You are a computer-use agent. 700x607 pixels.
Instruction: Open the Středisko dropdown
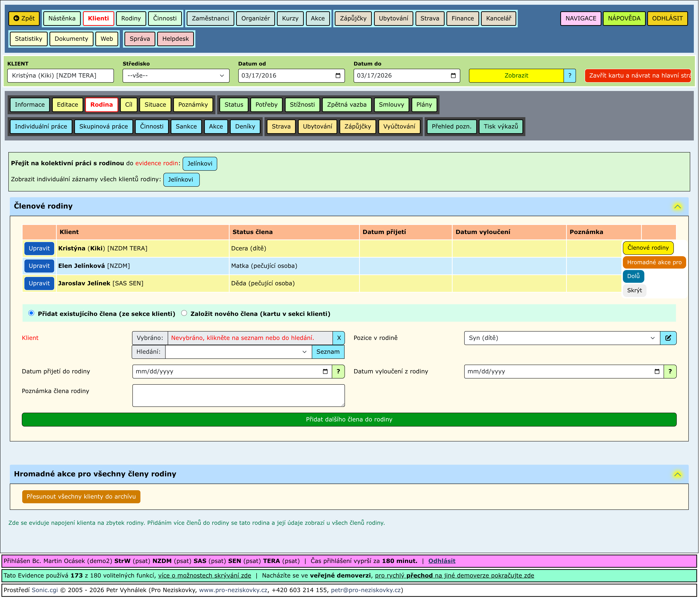(x=176, y=76)
